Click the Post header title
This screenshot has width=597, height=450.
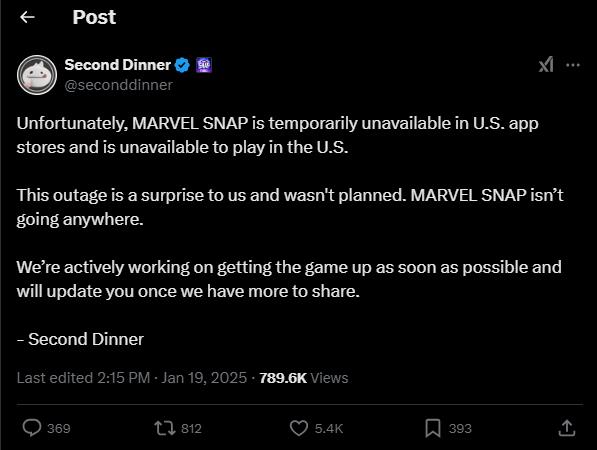coord(94,17)
